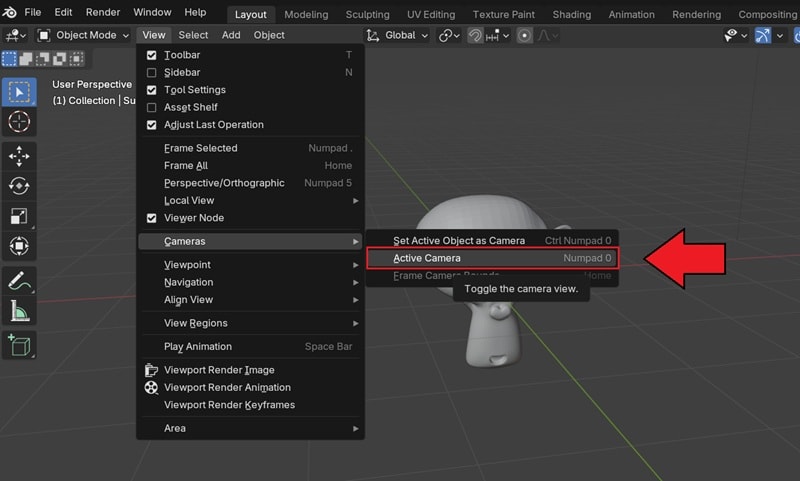Expand the Area submenu
800x481 pixels.
pyautogui.click(x=250, y=428)
